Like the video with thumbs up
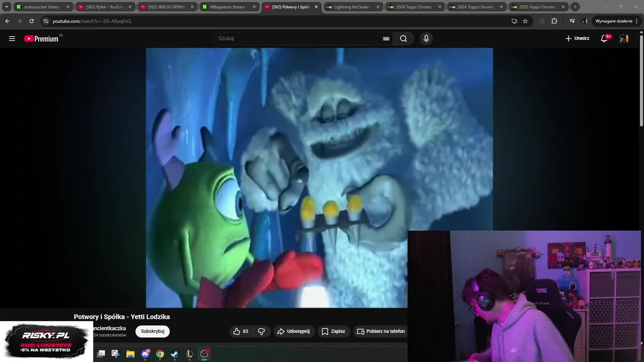The height and width of the screenshot is (362, 644). (241, 331)
